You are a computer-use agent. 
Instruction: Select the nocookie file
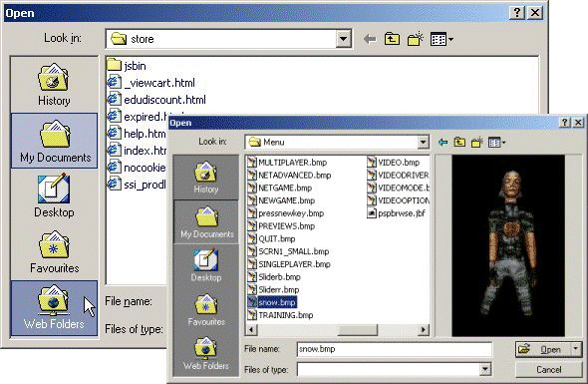(137, 168)
